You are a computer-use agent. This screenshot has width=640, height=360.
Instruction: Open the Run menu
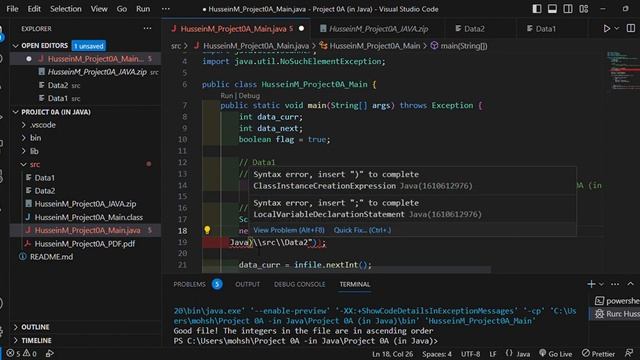point(143,9)
